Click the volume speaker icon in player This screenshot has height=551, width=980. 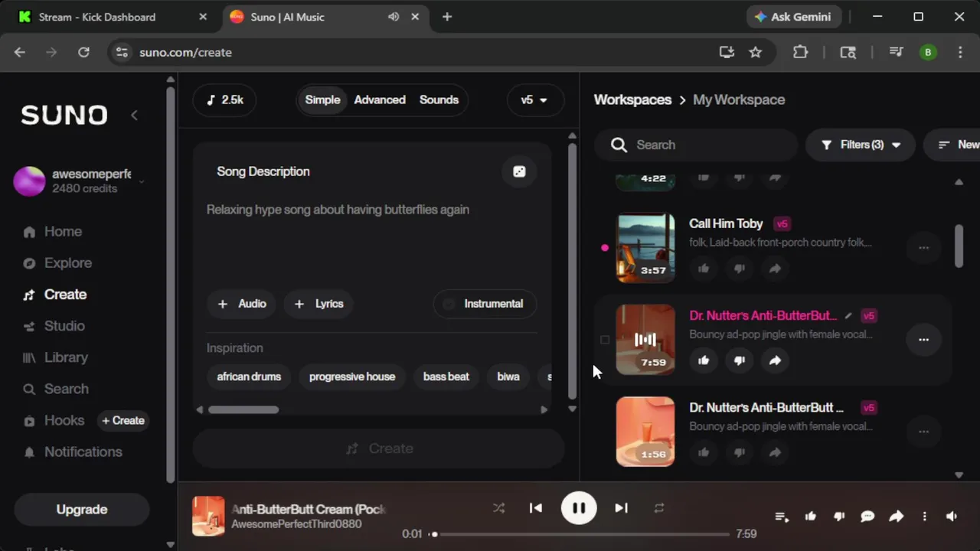point(952,517)
